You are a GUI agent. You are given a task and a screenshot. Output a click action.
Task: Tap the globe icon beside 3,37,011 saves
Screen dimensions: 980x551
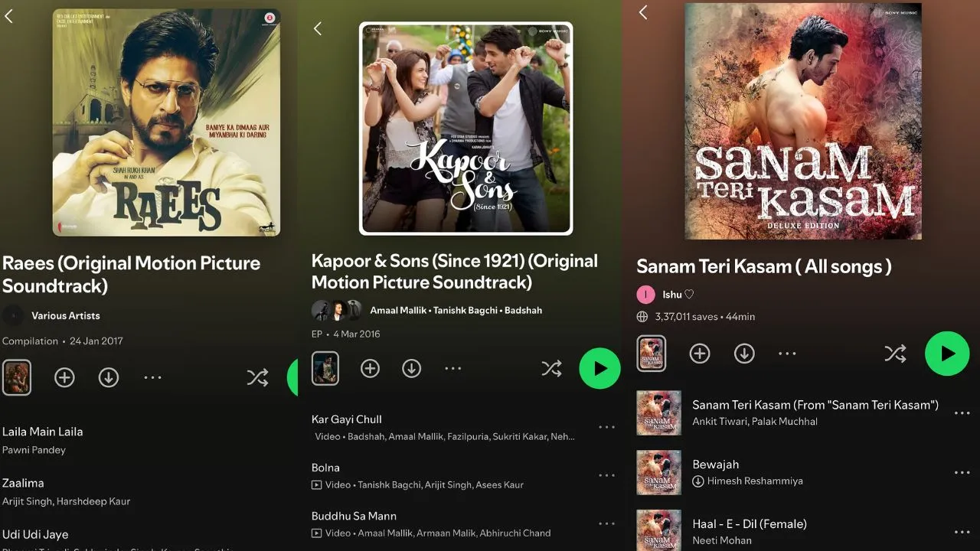pos(642,316)
